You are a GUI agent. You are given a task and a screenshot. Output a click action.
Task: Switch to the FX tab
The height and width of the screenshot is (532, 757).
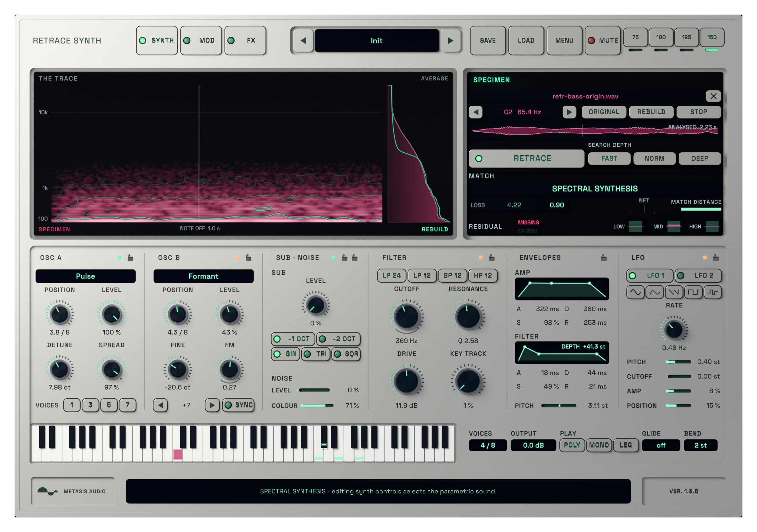[245, 41]
